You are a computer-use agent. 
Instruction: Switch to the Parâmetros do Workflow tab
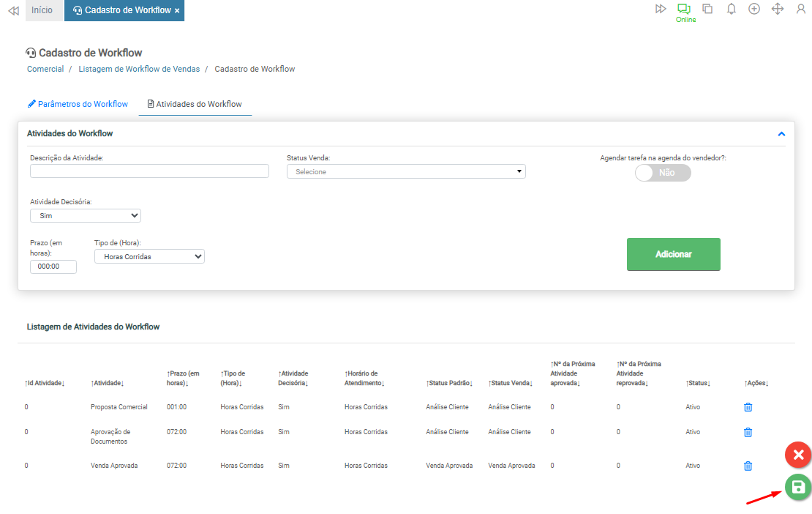(x=78, y=104)
